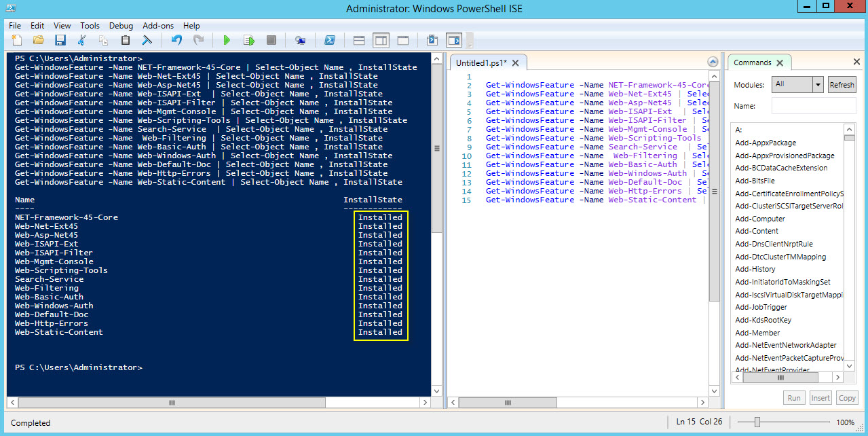
Task: Select Add-Computer from the command list
Action: pyautogui.click(x=759, y=218)
